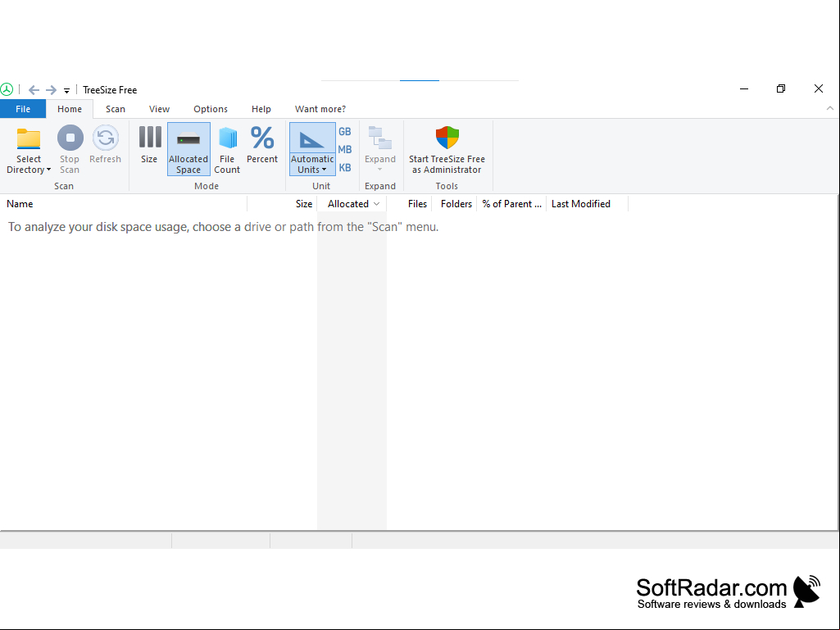Sort by % of Parent column

coord(511,204)
